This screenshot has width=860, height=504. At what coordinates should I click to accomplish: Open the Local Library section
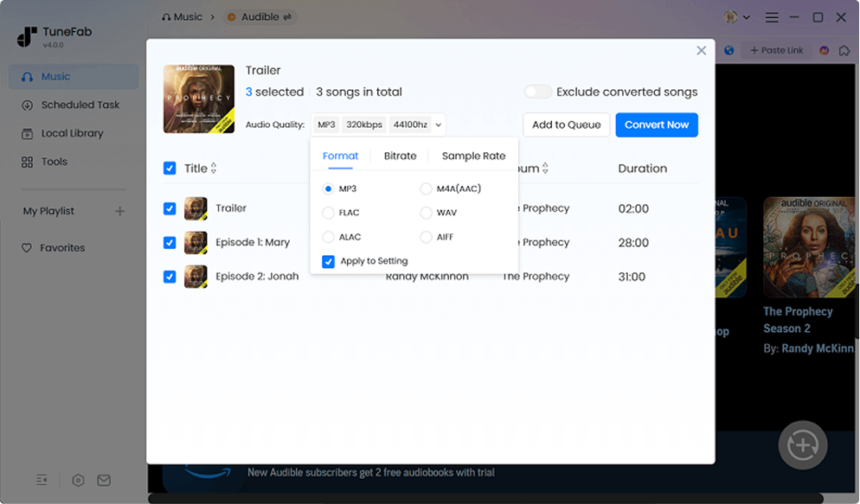(73, 133)
